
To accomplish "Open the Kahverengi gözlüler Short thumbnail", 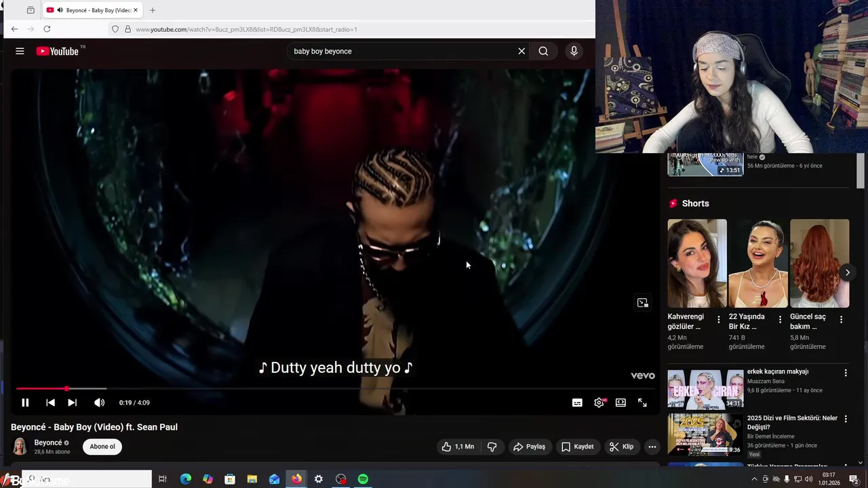I will pos(696,263).
